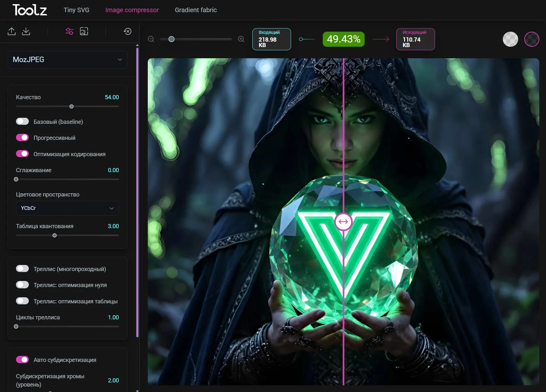Click the Субдискретизация хромы (уровень) label
The width and height of the screenshot is (546, 392).
[x=50, y=380]
